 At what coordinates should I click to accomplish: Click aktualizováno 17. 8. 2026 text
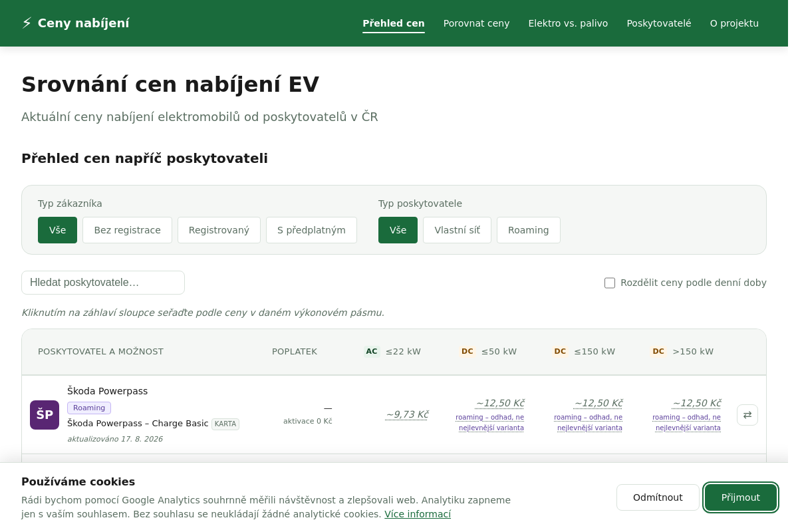click(115, 439)
